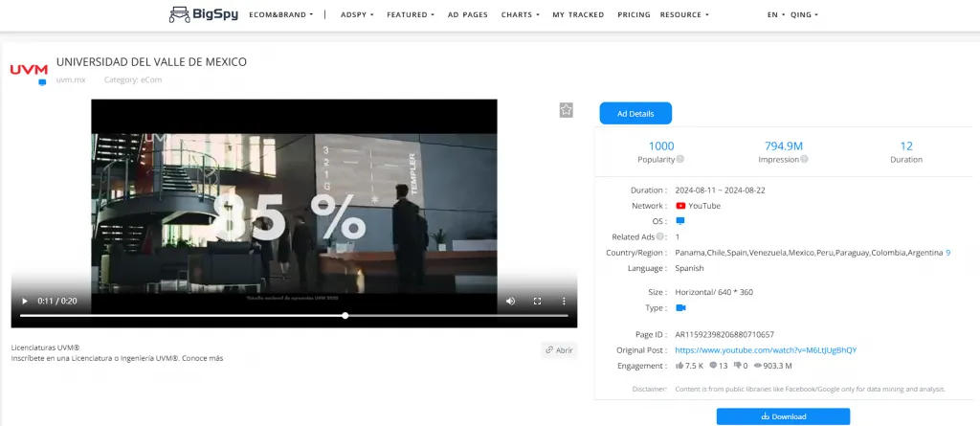Open the PRICING page
The height and width of the screenshot is (426, 980).
[634, 14]
